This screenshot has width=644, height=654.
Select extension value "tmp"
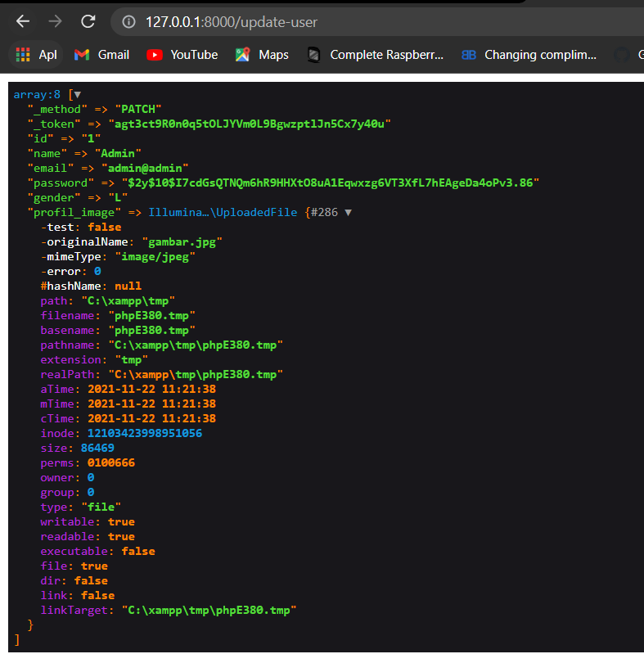(x=131, y=359)
